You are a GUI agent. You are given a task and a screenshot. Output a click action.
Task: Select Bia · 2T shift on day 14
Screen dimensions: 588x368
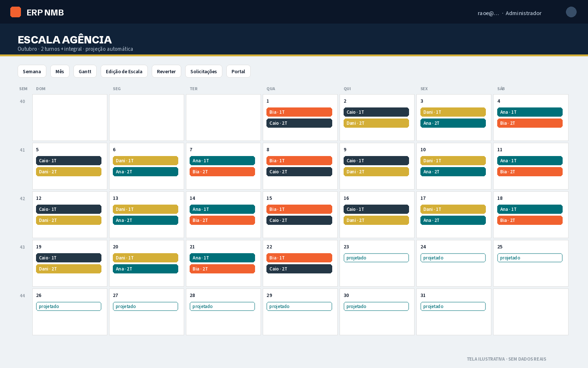pyautogui.click(x=222, y=220)
